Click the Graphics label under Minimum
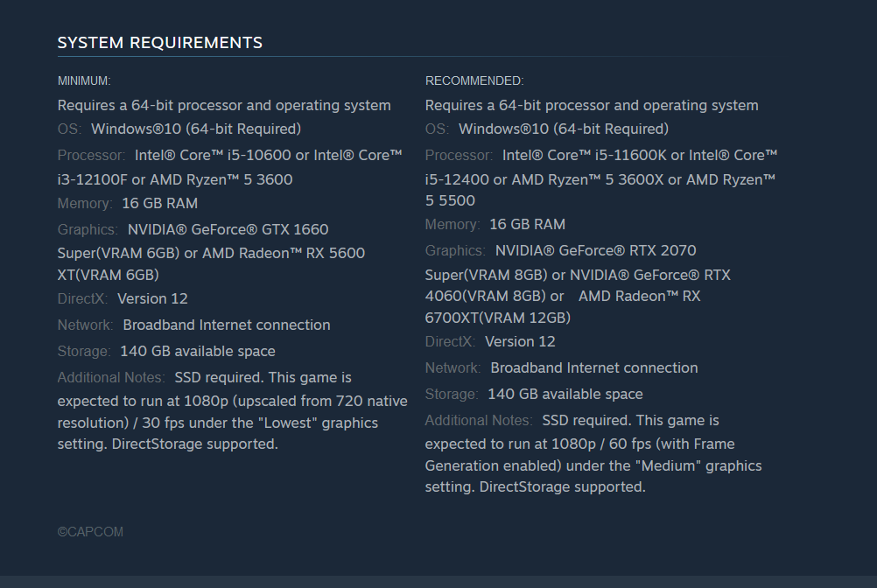877x588 pixels. [x=88, y=229]
